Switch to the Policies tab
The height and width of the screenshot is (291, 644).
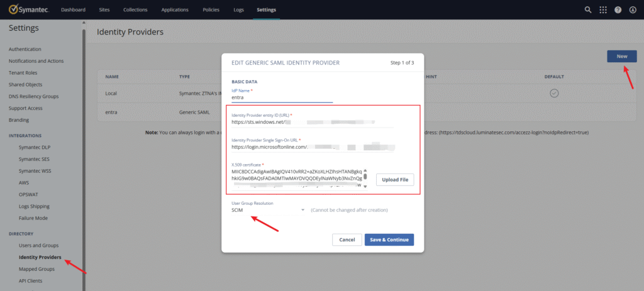211,10
